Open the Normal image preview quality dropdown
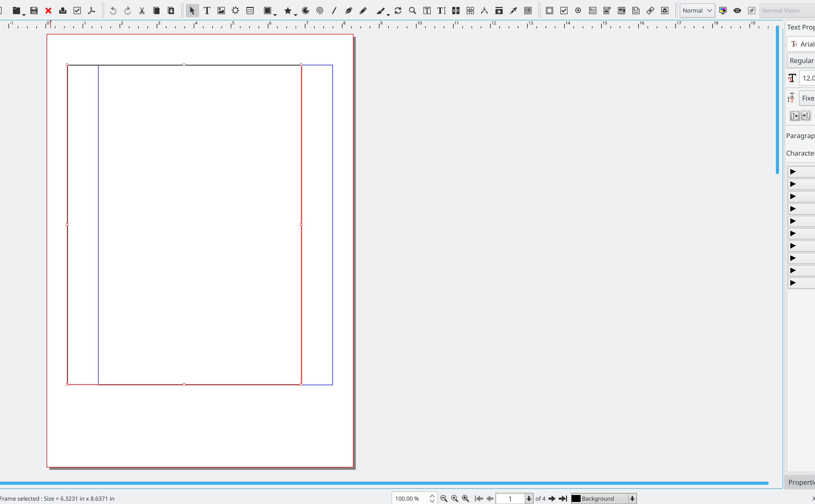Viewport: 815px width, 504px height. click(697, 11)
